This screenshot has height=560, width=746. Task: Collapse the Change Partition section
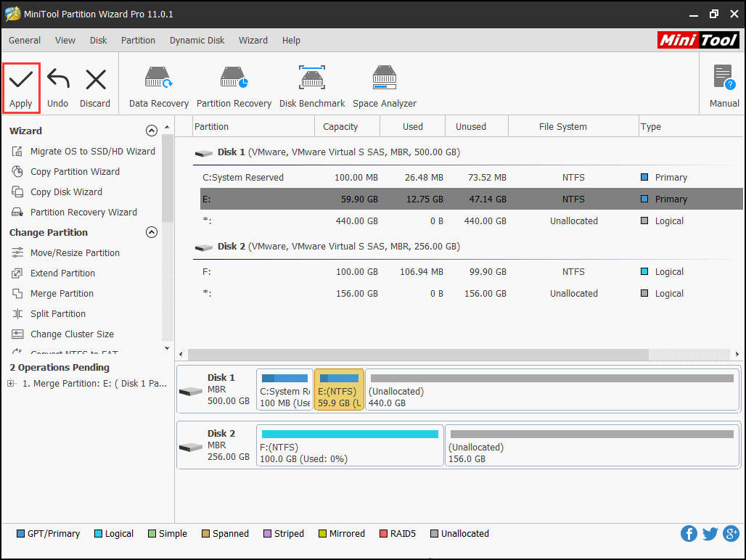pyautogui.click(x=151, y=232)
